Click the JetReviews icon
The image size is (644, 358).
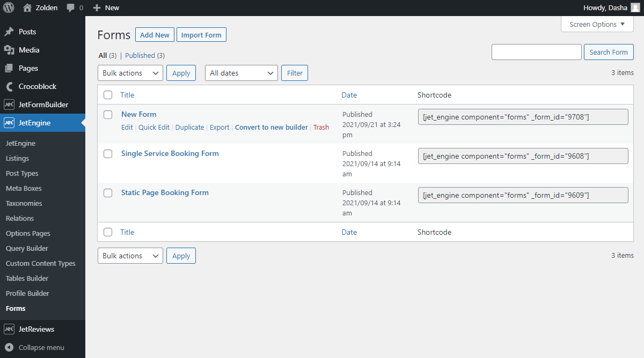[9, 329]
